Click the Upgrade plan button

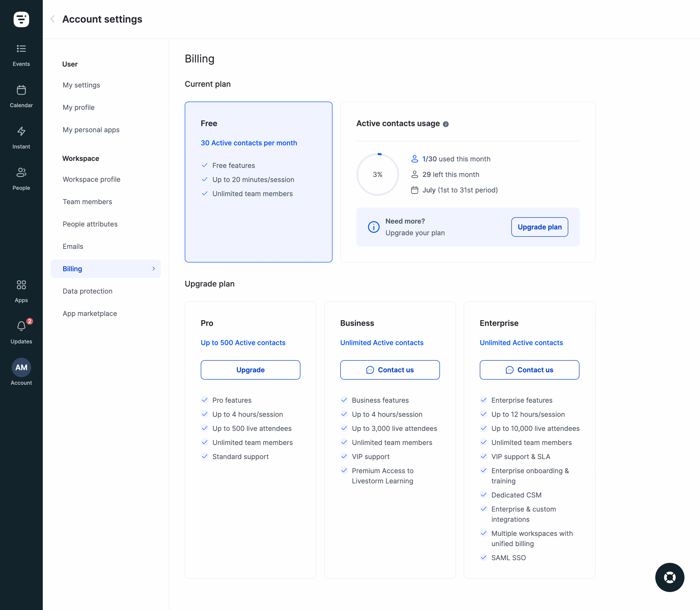pyautogui.click(x=540, y=227)
